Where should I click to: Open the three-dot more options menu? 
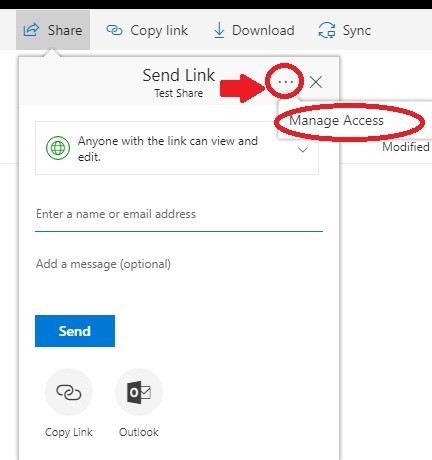(285, 81)
